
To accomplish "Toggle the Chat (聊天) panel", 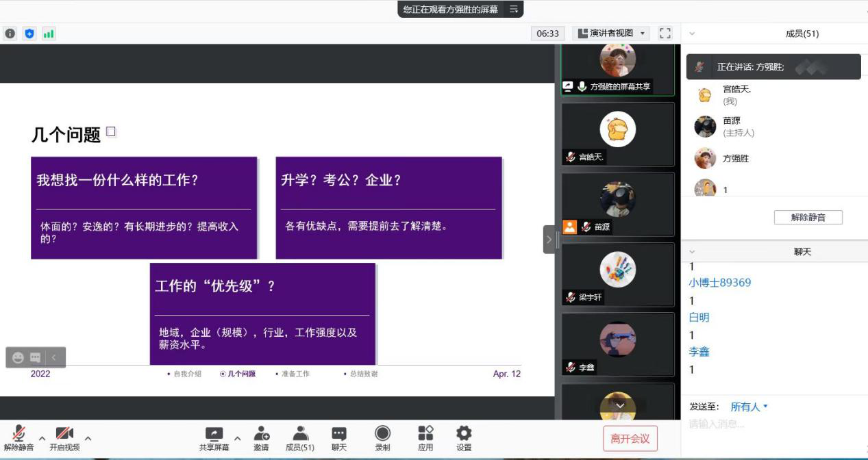I will pos(339,438).
